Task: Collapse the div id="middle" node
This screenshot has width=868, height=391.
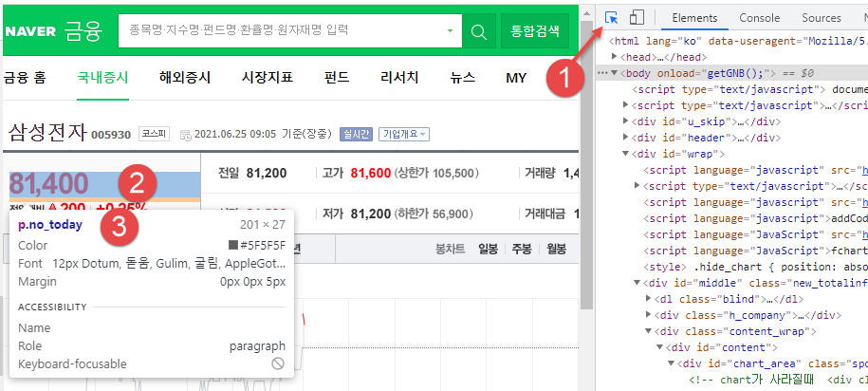Action: point(637,283)
